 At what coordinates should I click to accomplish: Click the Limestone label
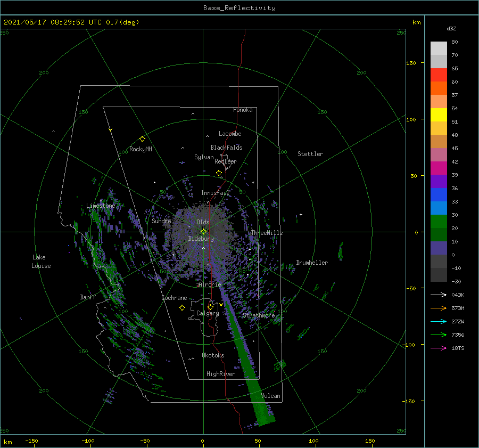(101, 206)
